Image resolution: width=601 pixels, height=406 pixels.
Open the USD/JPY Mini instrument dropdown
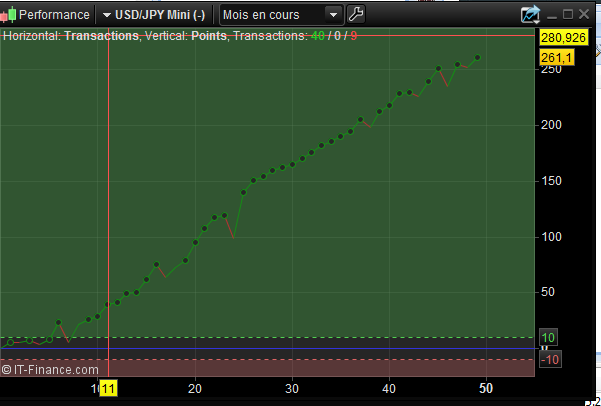click(x=154, y=15)
